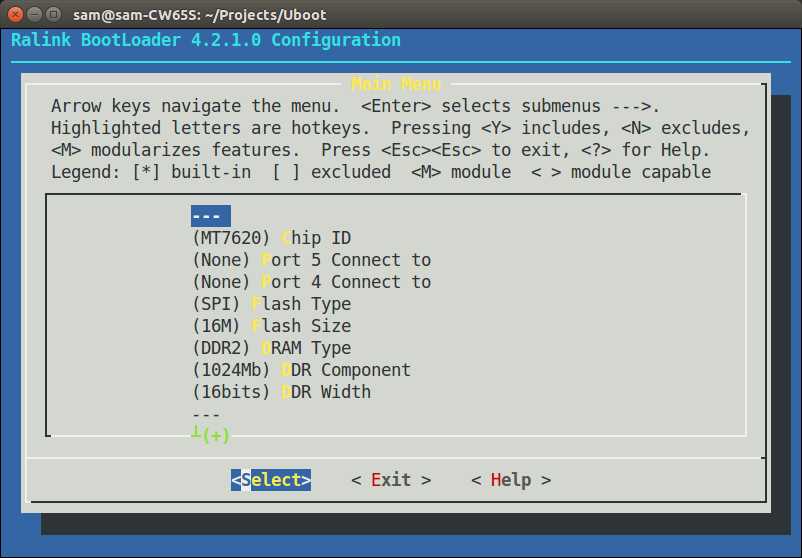Open the DDR Width (16bits) option
802x558 pixels.
click(281, 392)
